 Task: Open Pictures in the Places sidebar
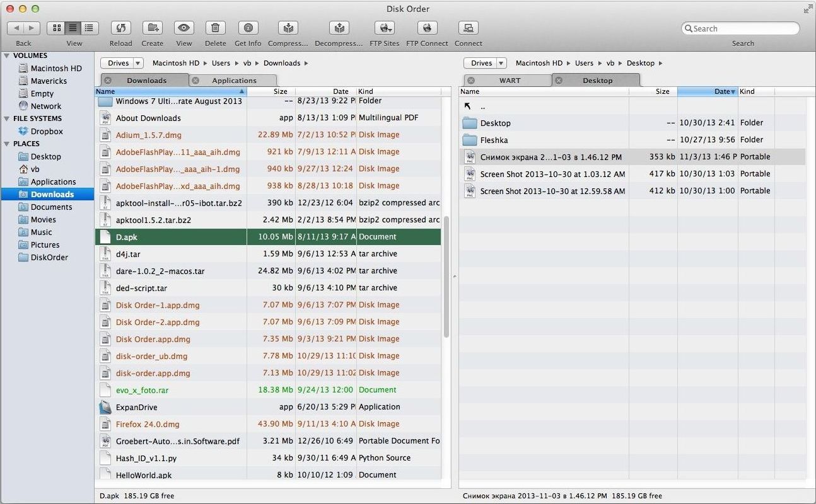pos(45,244)
